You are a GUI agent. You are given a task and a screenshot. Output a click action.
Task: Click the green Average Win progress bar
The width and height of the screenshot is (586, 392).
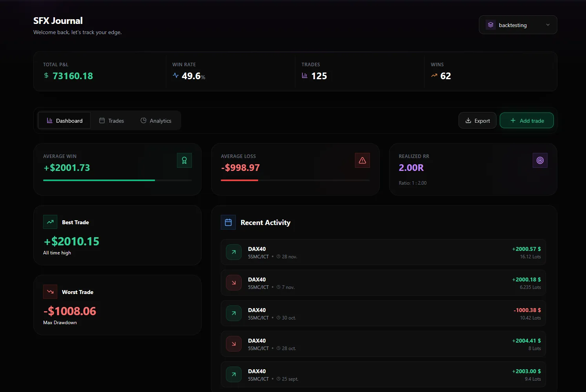(99, 180)
